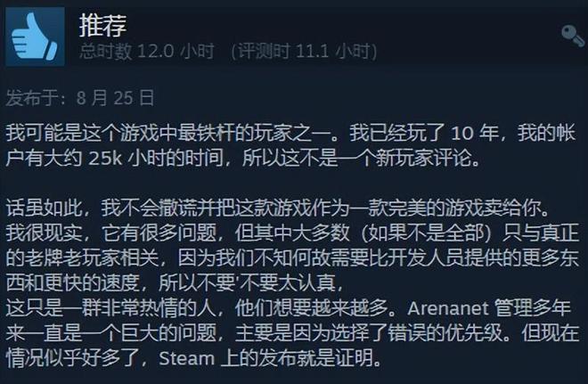588x384 pixels.
Task: Select the 推荐 review heading
Action: [x=102, y=25]
